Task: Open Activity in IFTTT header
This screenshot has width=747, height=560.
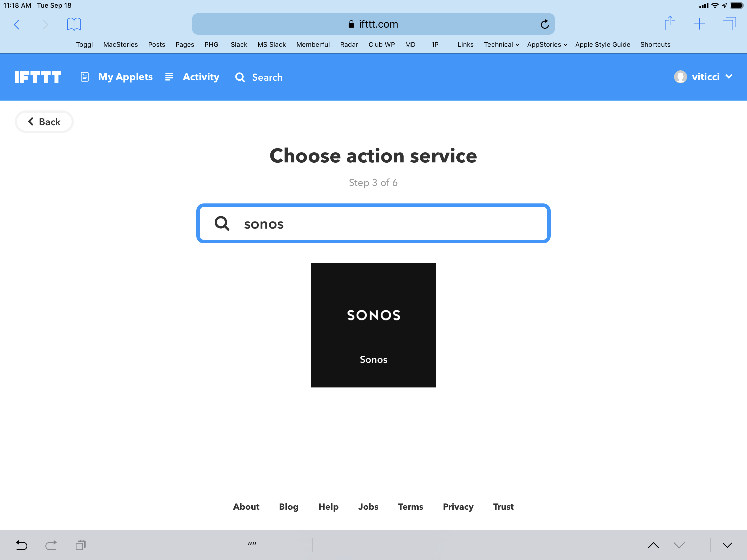Action: pyautogui.click(x=201, y=77)
